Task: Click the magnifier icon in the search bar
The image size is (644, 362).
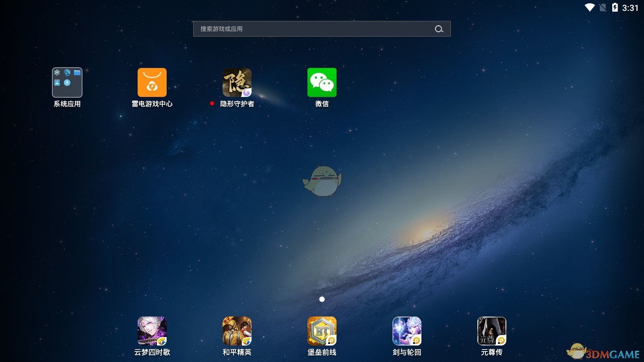Action: point(439,29)
